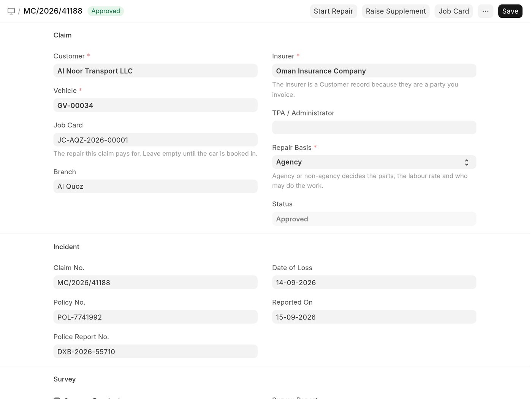Image resolution: width=532 pixels, height=399 pixels.
Task: Click the Job Card field JC-AQZ-2026-00001
Action: tap(155, 140)
